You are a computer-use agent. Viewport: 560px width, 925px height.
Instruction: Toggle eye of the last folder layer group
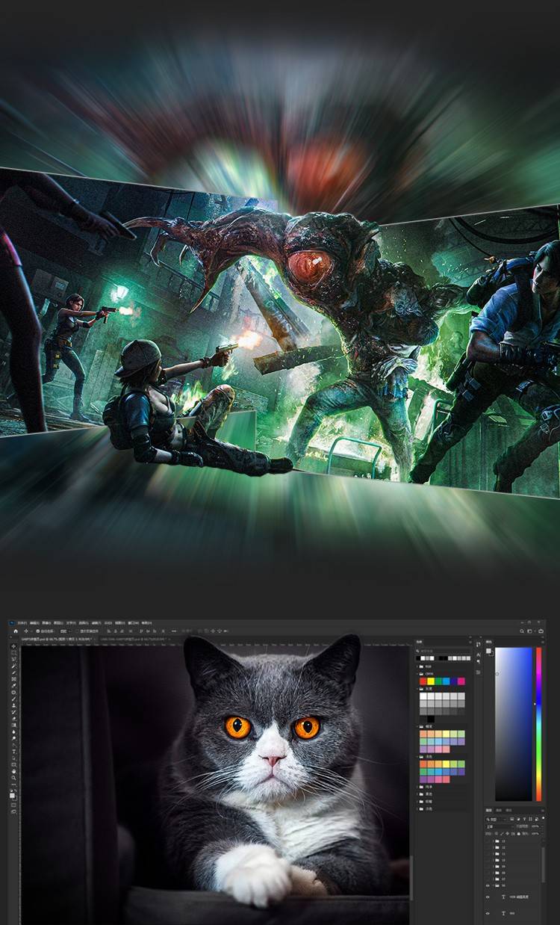(x=488, y=885)
